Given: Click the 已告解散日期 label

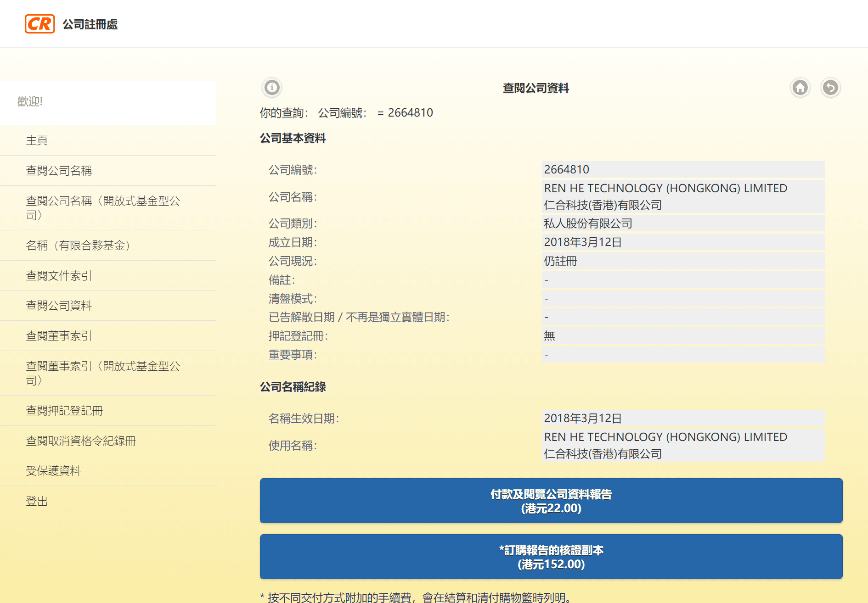Looking at the screenshot, I should click(x=359, y=317).
